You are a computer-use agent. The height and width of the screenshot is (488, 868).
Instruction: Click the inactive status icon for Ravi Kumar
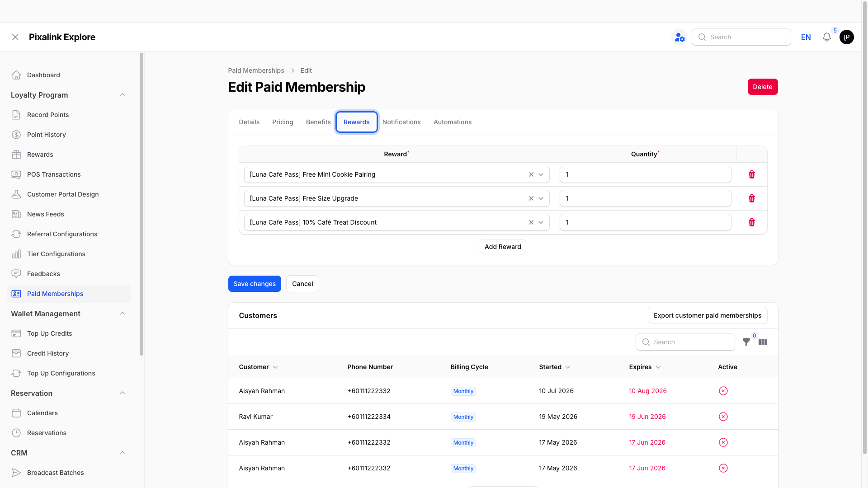click(x=723, y=417)
